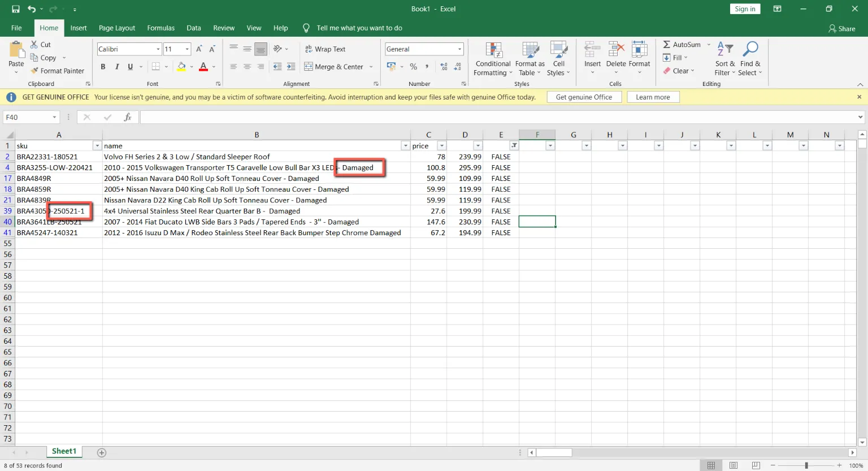Viewport: 868px width, 471px height.
Task: Switch to Formulas tab
Action: tap(161, 28)
